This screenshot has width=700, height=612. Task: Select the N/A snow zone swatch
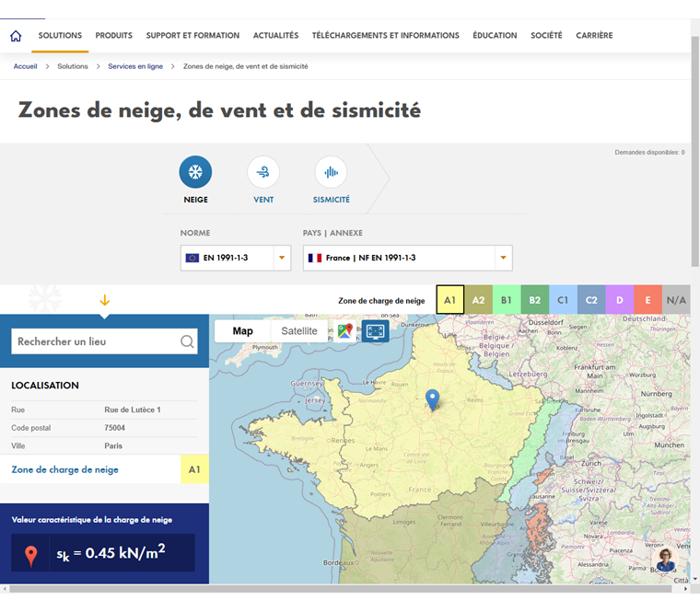676,300
